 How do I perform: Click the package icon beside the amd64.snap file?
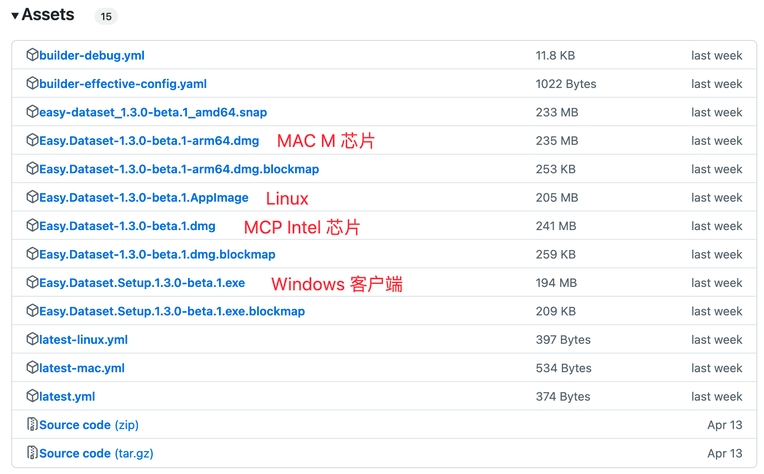pyautogui.click(x=32, y=112)
